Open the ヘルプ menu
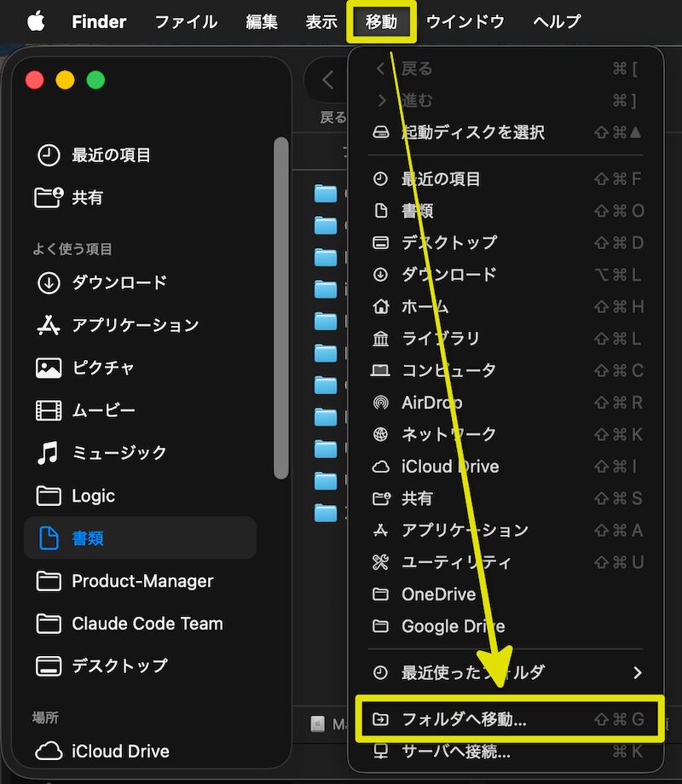 (557, 21)
